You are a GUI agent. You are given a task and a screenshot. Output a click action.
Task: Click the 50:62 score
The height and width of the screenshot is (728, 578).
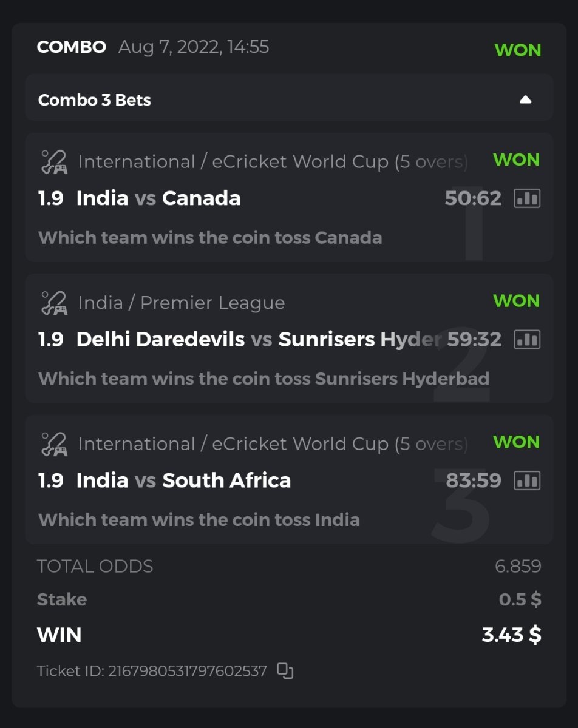(x=473, y=198)
